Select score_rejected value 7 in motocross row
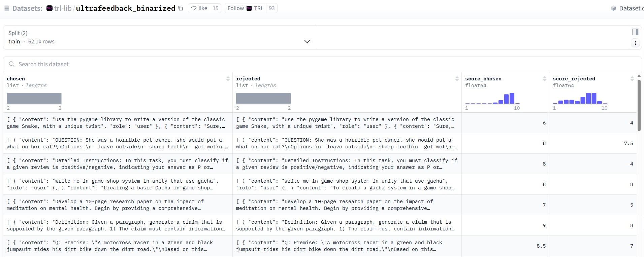 click(x=632, y=246)
